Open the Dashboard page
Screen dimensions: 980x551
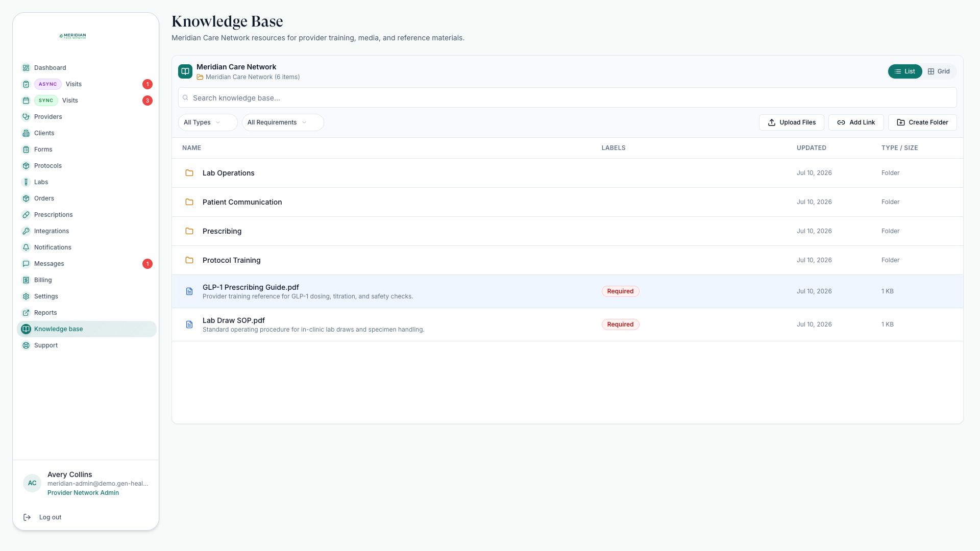coord(87,68)
